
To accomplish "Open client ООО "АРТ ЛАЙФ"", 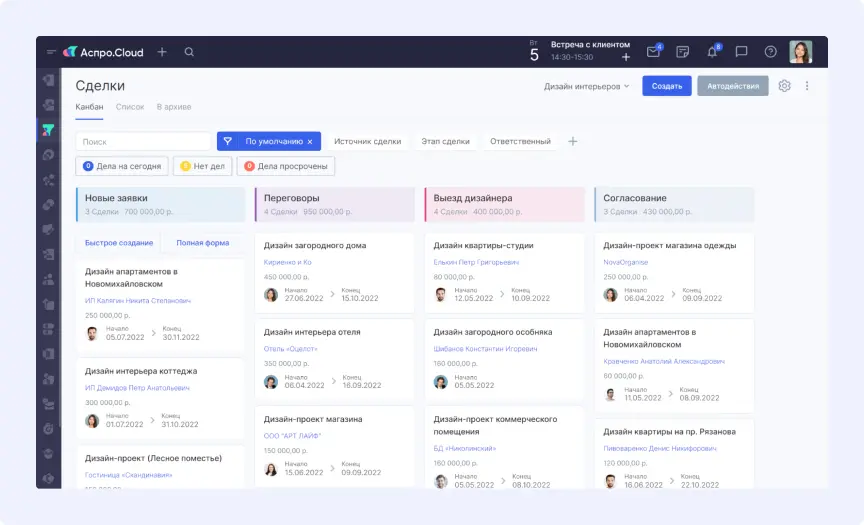I will (292, 436).
